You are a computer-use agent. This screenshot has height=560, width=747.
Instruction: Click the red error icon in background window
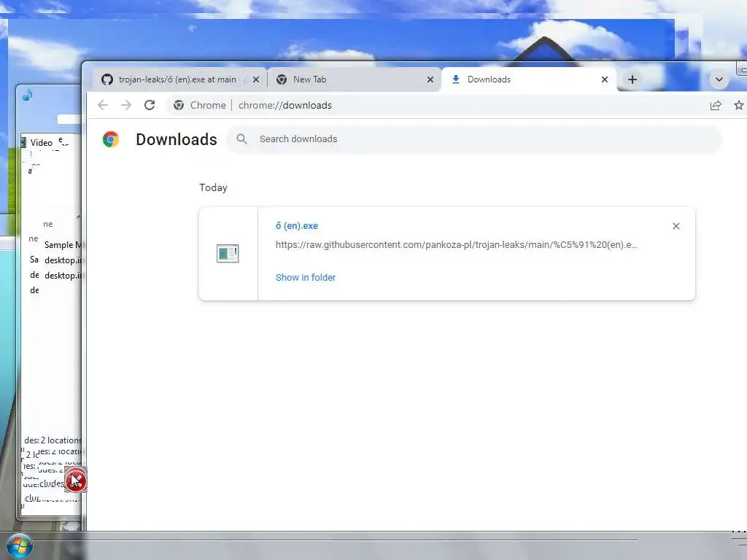coord(75,480)
